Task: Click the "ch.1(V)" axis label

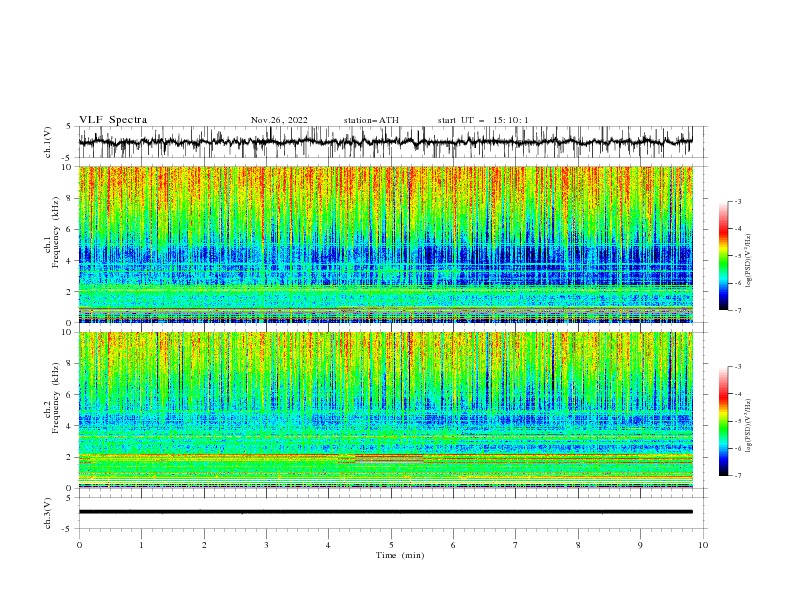Action: (x=48, y=142)
